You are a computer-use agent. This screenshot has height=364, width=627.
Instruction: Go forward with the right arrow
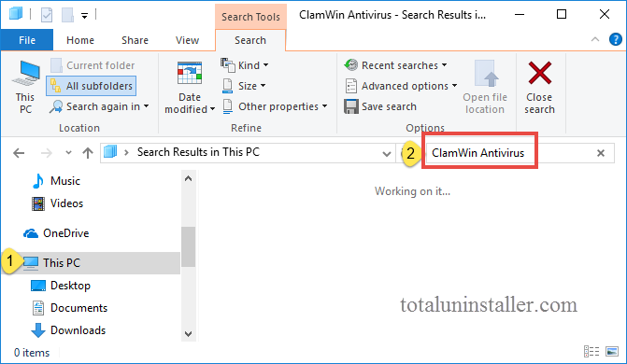[47, 153]
